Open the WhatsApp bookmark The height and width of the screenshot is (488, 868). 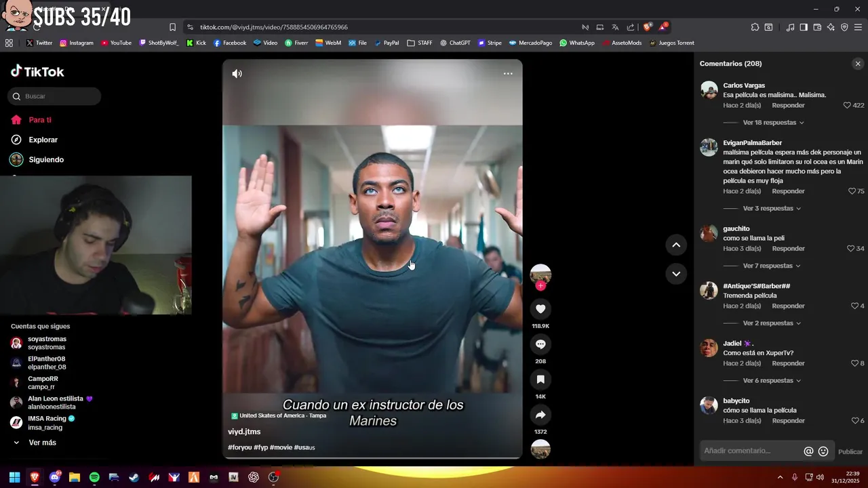coord(576,43)
